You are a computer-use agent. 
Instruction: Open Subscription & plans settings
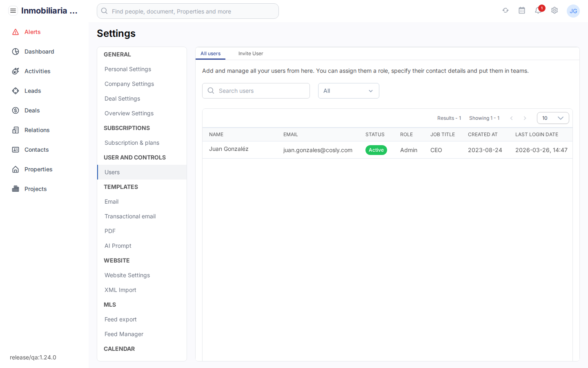pyautogui.click(x=131, y=143)
